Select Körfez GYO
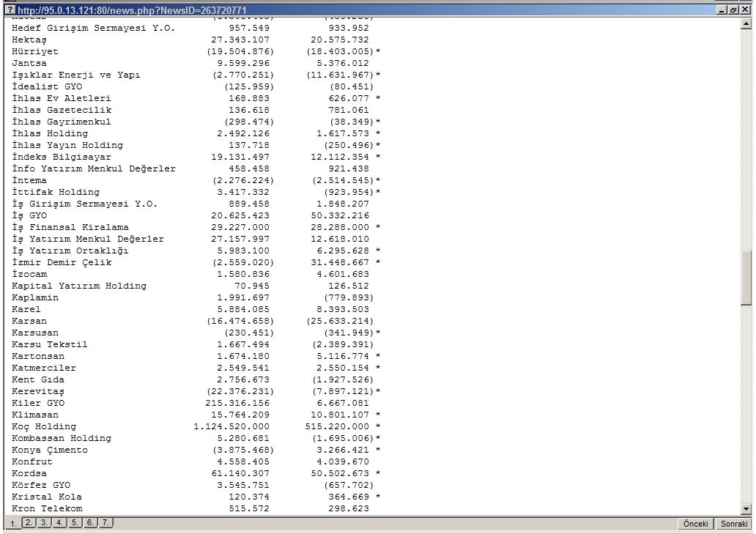Image resolution: width=756 pixels, height=534 pixels. point(41,486)
